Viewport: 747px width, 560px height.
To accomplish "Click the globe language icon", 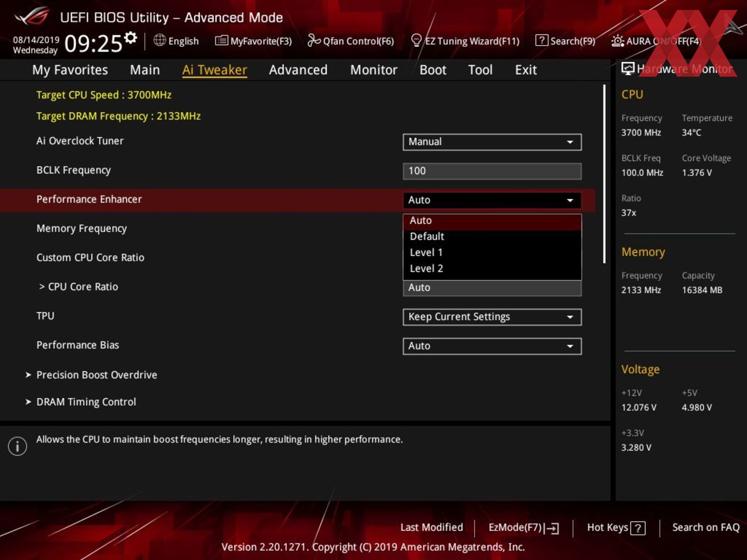I will coord(159,40).
